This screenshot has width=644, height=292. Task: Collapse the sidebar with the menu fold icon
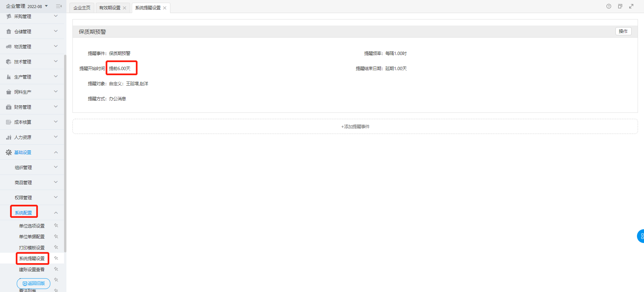(59, 6)
